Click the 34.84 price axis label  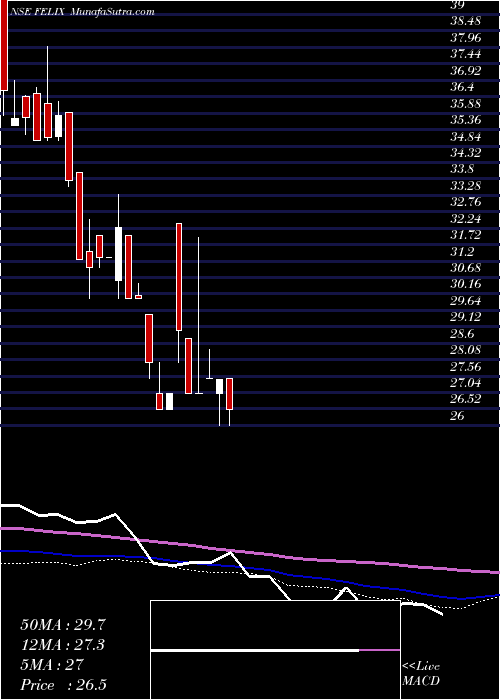(x=466, y=137)
